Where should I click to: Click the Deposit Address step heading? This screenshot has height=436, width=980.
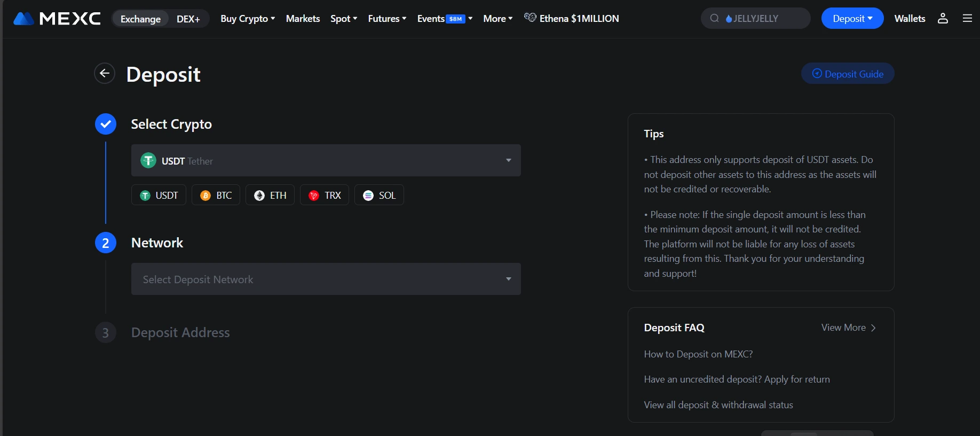pos(180,332)
